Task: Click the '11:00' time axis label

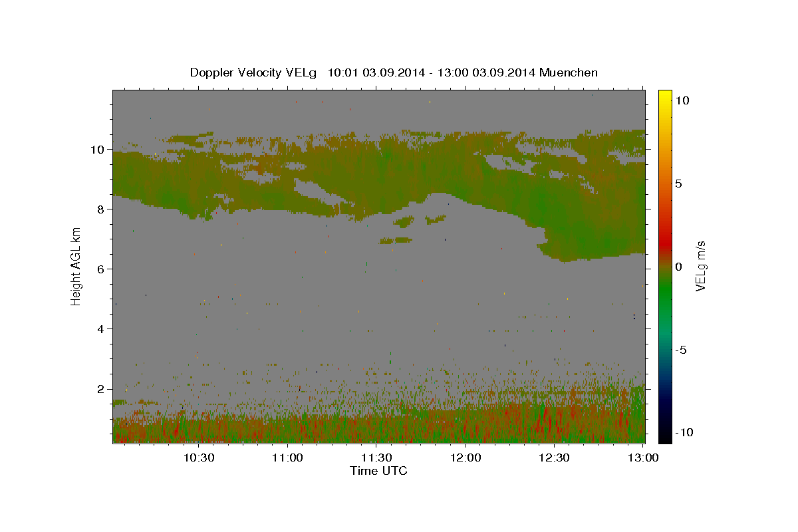Action: tap(288, 458)
